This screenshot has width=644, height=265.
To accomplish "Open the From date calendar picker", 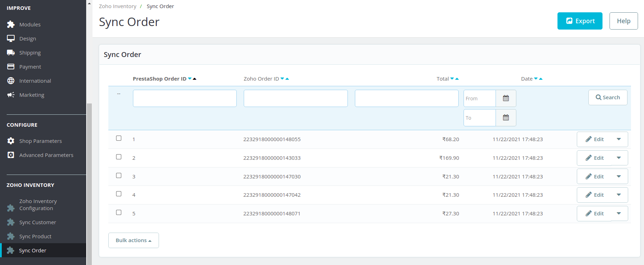I will pos(506,98).
